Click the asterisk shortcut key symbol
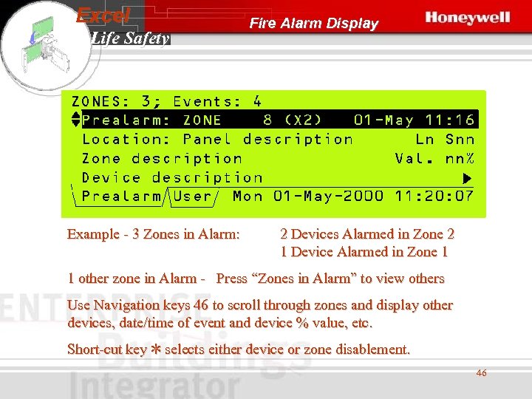Image resolution: width=532 pixels, height=399 pixels. (156, 349)
